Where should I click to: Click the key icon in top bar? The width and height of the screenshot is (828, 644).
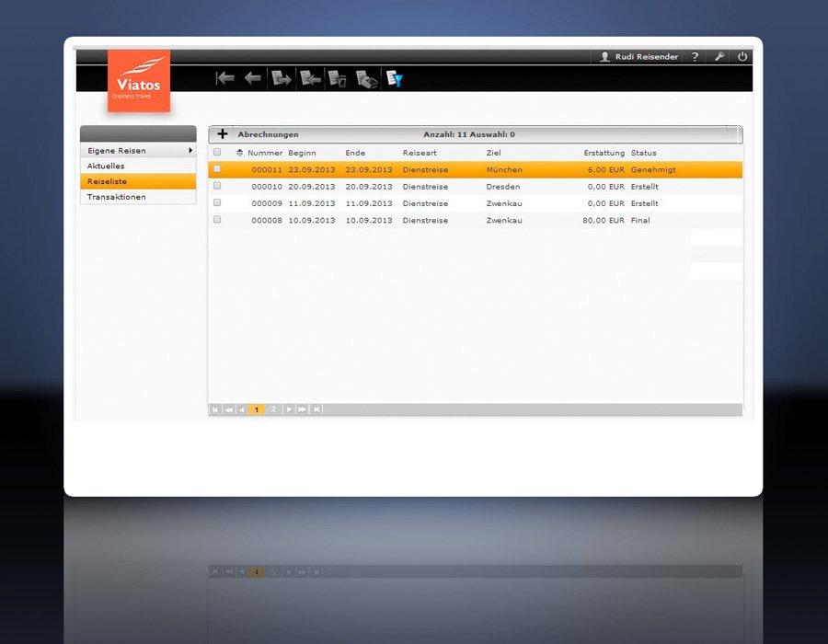click(719, 56)
